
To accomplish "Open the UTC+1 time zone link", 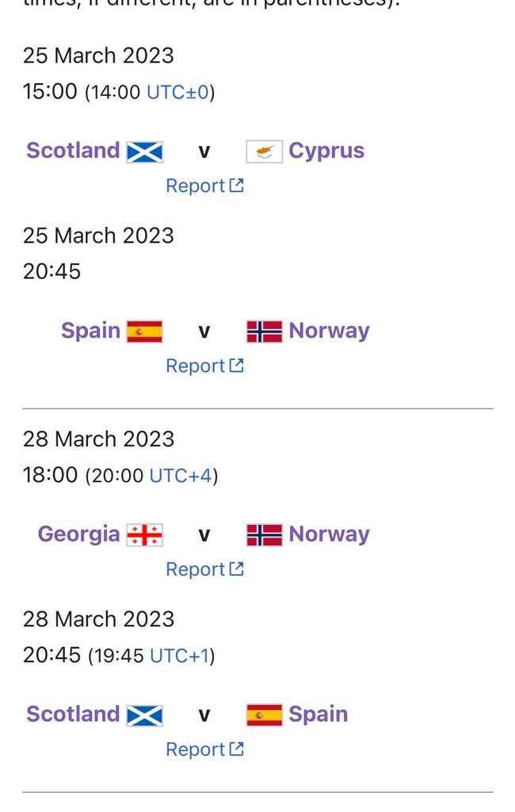I will pos(180,656).
